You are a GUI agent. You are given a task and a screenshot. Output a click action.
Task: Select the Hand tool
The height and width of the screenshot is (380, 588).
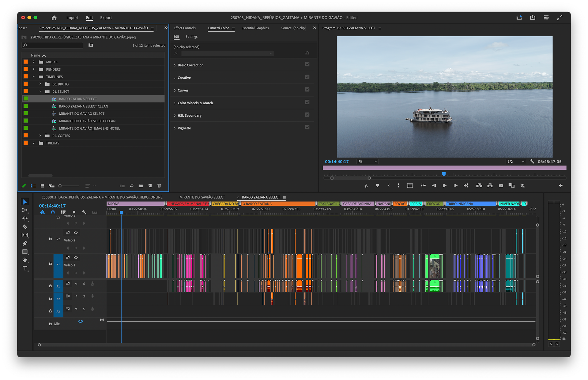click(25, 260)
